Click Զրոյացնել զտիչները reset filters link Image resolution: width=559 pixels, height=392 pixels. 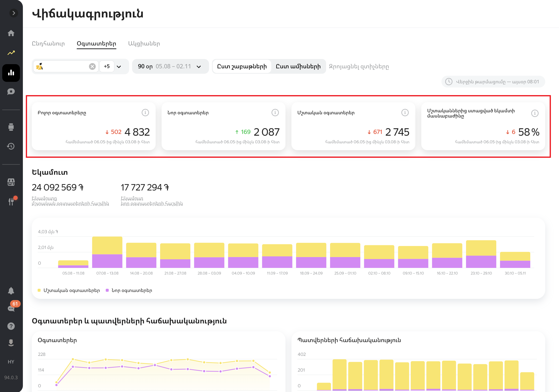pyautogui.click(x=359, y=66)
